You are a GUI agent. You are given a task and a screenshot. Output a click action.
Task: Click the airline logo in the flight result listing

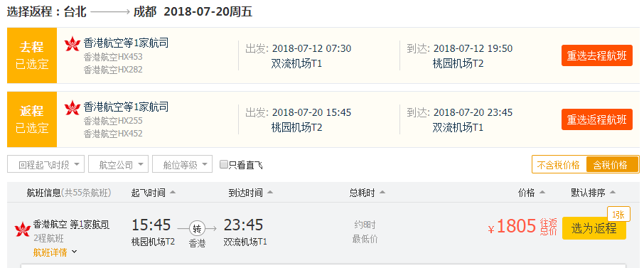[22, 230]
